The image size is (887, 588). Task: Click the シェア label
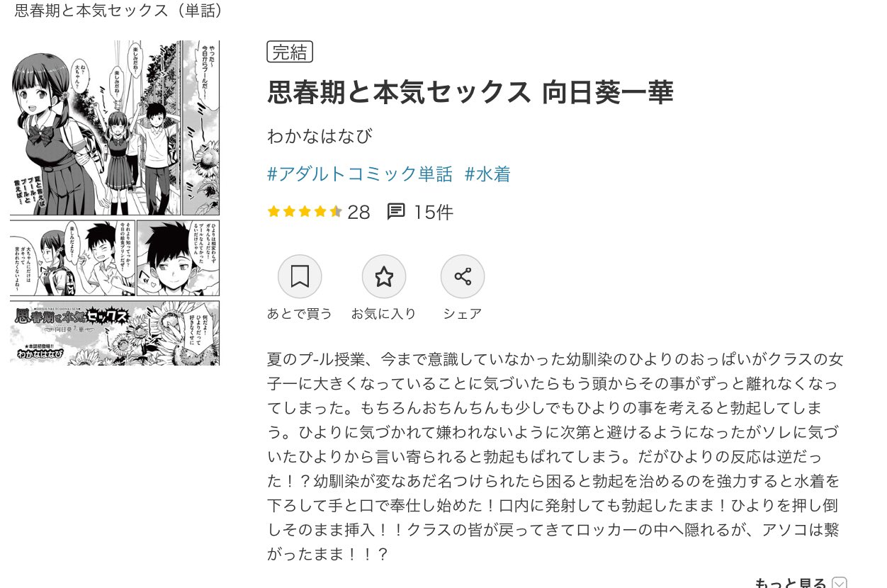tap(463, 313)
